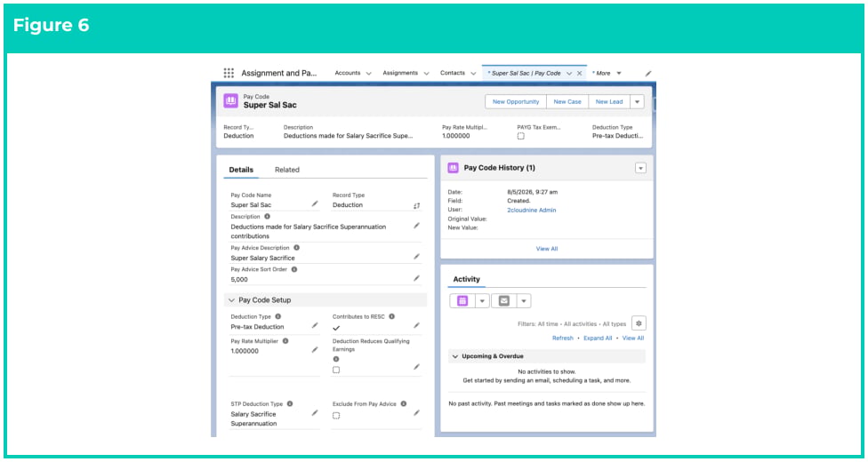
Task: Click Refresh in the Activity panel
Action: 563,339
